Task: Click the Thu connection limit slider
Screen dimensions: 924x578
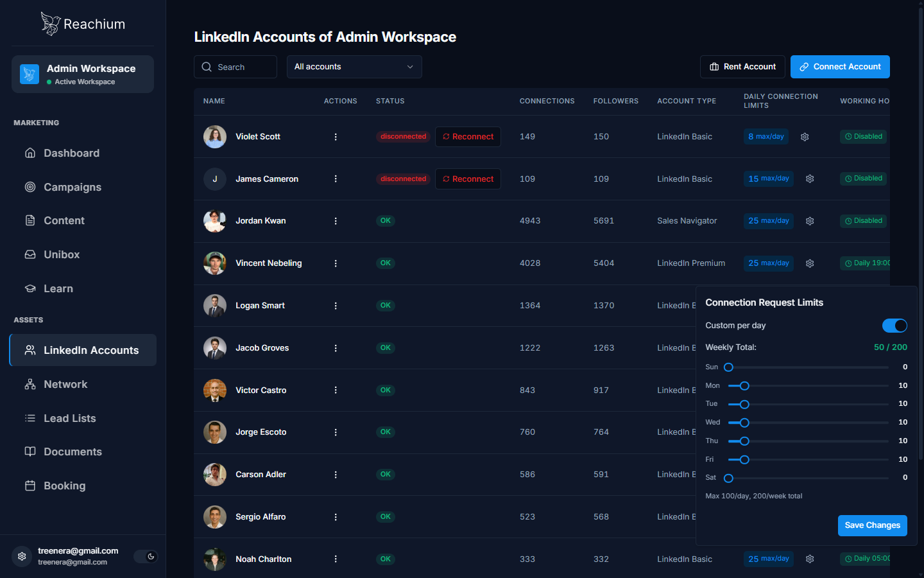Action: click(x=809, y=441)
